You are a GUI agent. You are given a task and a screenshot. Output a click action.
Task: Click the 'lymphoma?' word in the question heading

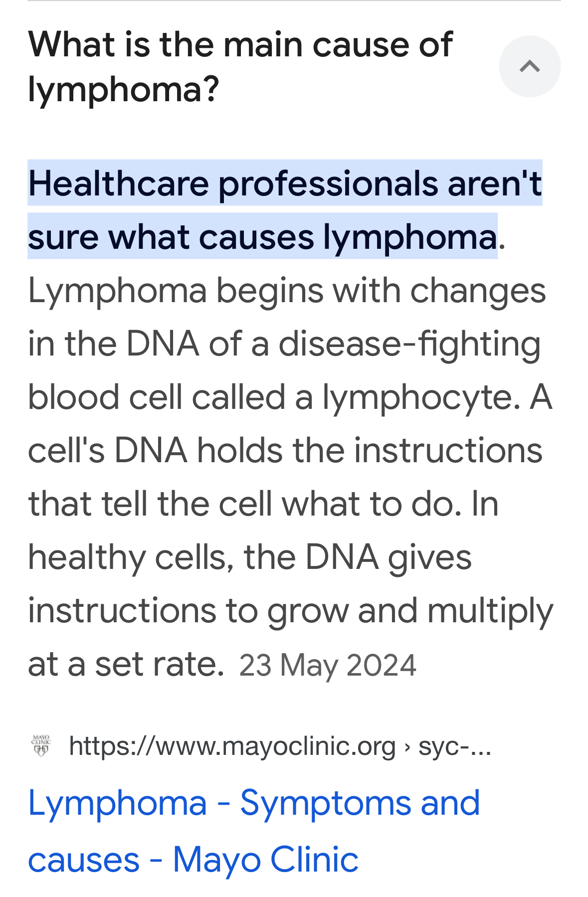pyautogui.click(x=124, y=90)
